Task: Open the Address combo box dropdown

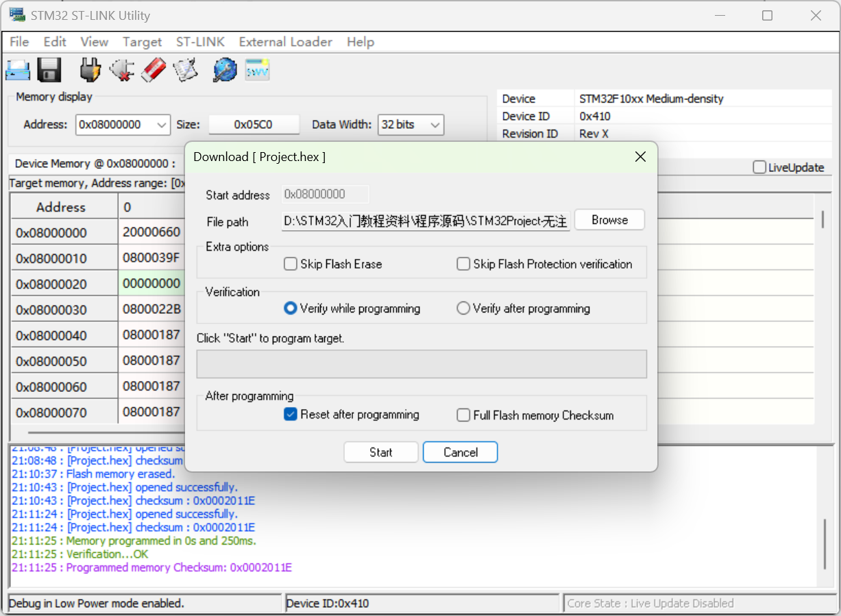Action: tap(162, 125)
